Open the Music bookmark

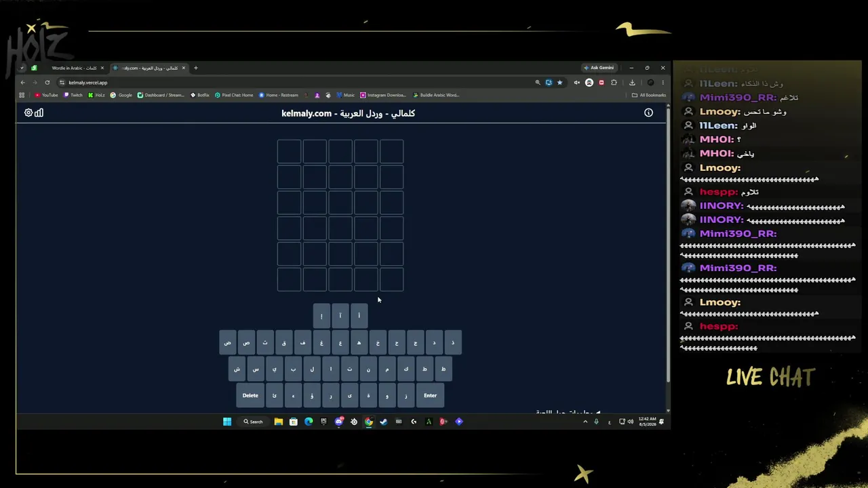[x=346, y=95]
